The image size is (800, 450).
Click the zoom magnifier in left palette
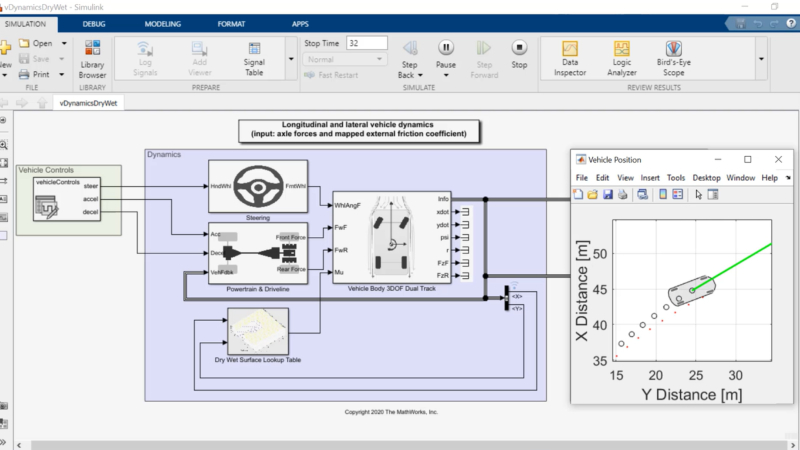pos(4,145)
